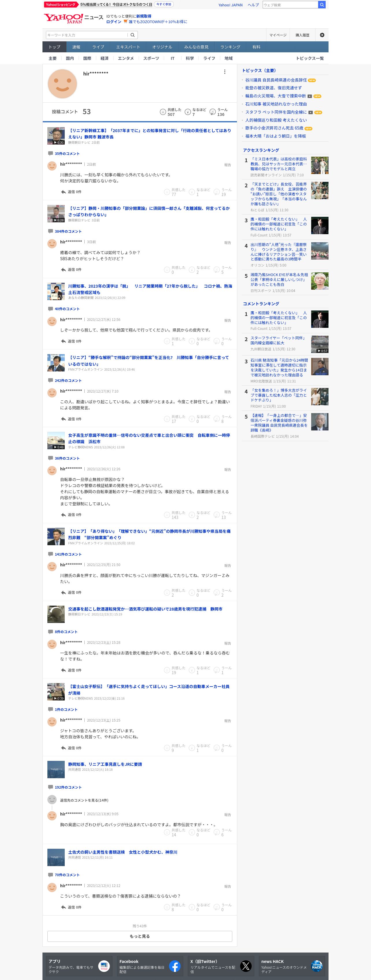The height and width of the screenshot is (980, 371).
Task: Click 共感した icon with count 19
Action: (x=166, y=670)
